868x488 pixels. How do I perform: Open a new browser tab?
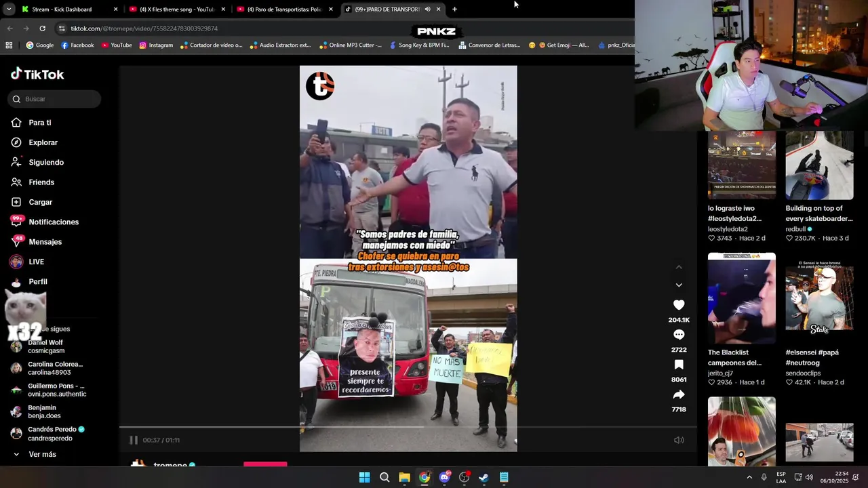tap(454, 9)
